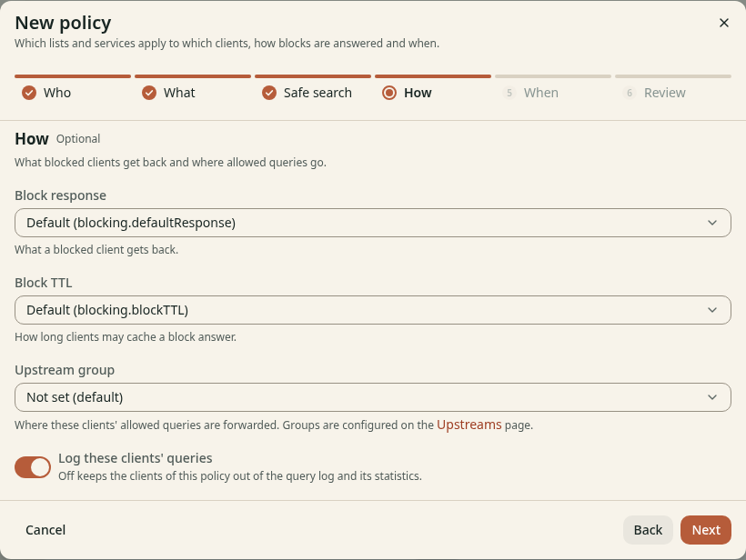Click "What a blocked client gets back." hint
This screenshot has height=560, width=746.
click(x=96, y=250)
